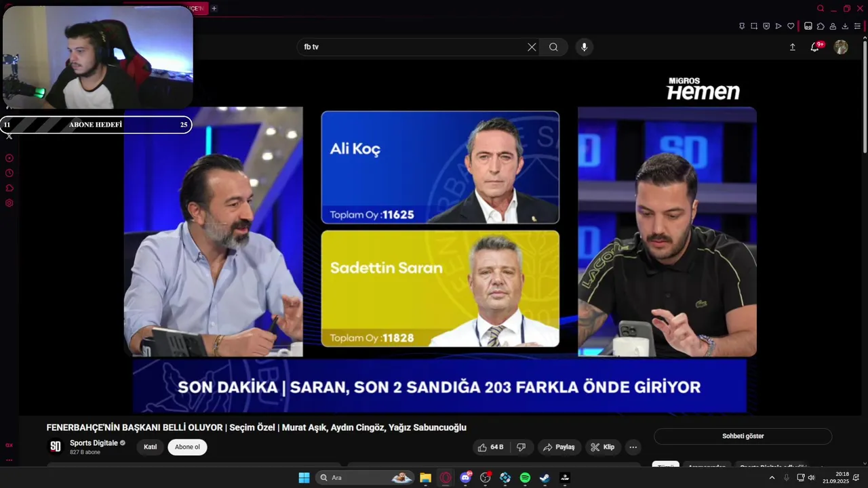Click the YouTube search magnifier button
868x488 pixels.
[553, 47]
